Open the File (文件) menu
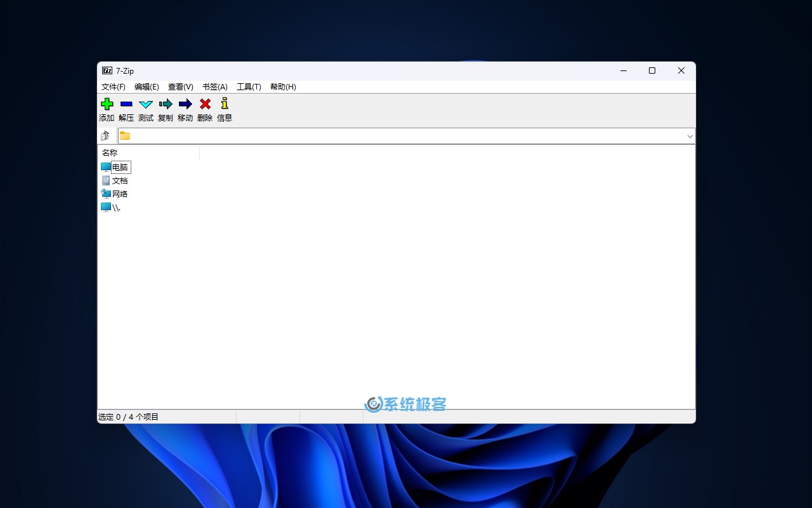This screenshot has width=812, height=508. (x=114, y=87)
